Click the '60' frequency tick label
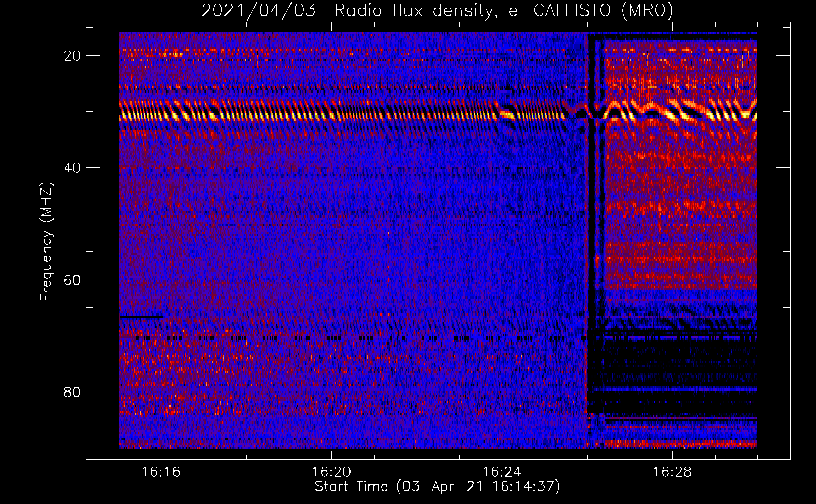This screenshot has width=816, height=504. [72, 280]
